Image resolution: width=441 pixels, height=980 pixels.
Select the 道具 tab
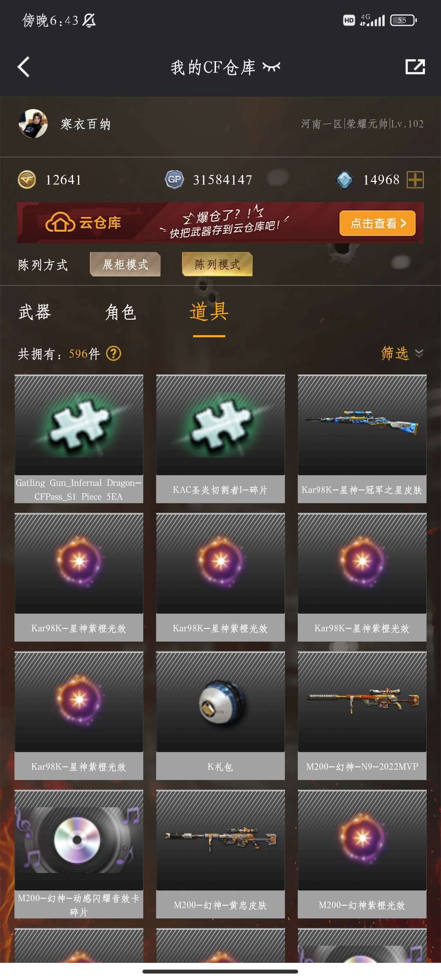click(209, 312)
